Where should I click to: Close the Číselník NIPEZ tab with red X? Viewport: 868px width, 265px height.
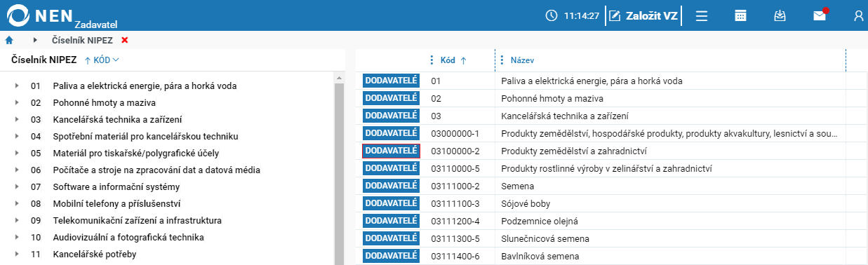tap(125, 40)
